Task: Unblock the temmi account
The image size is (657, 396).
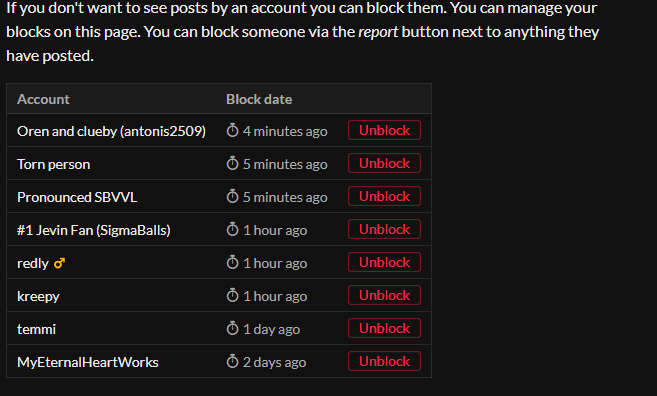Action: (384, 328)
